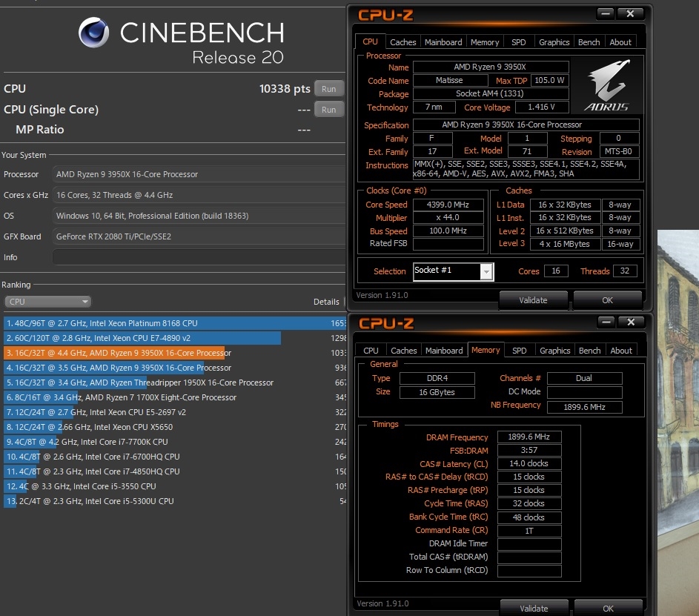Select About tab in bottom CPU-Z window
Image resolution: width=699 pixels, height=616 pixels.
point(621,351)
